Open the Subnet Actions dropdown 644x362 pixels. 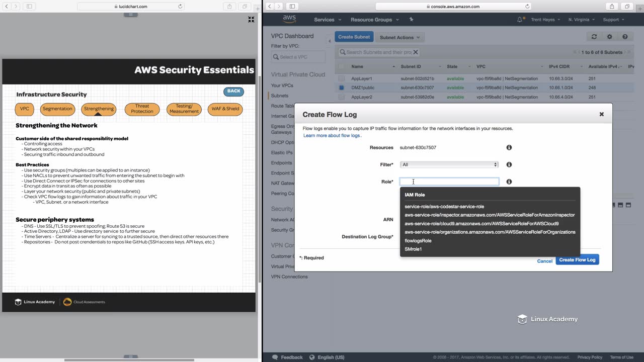[399, 37]
